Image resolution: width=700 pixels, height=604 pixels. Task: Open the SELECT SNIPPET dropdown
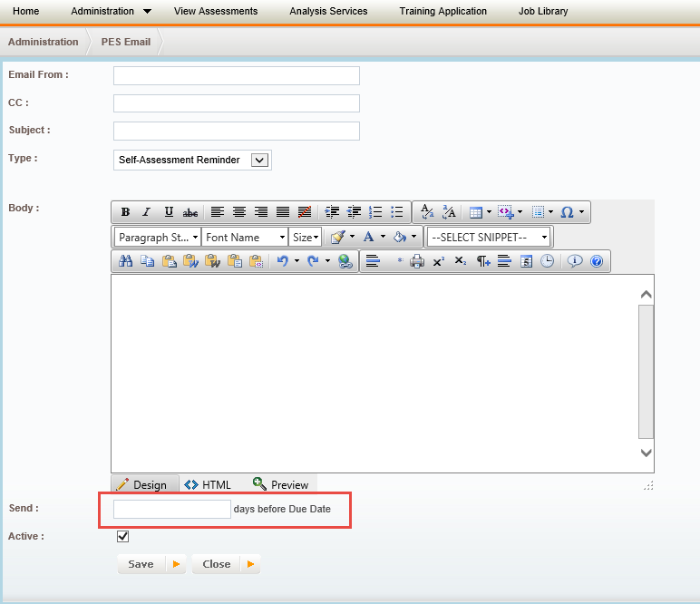pyautogui.click(x=490, y=237)
